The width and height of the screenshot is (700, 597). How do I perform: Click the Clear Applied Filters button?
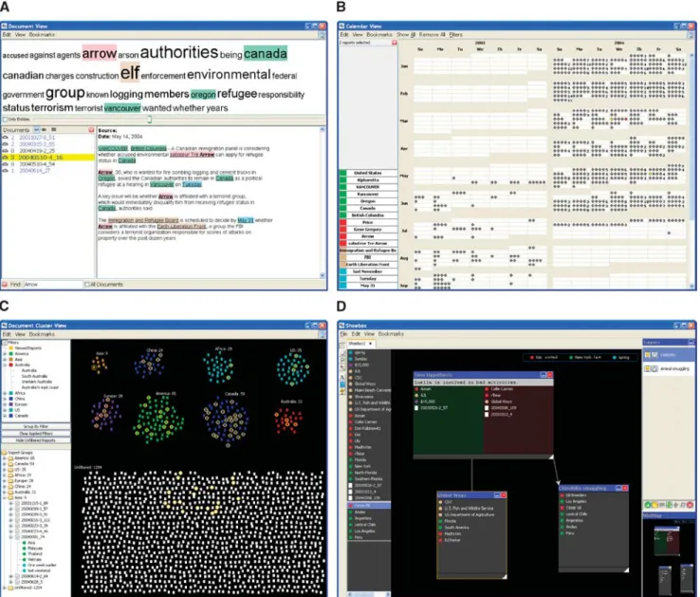coord(36,434)
